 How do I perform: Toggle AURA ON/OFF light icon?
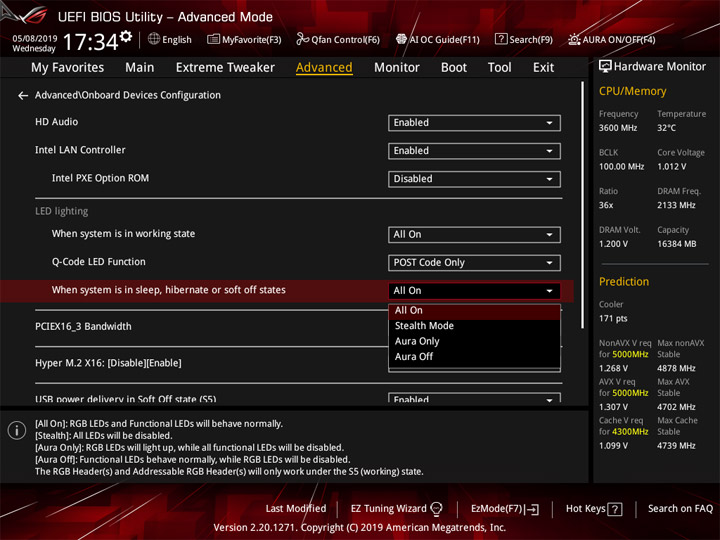(x=574, y=39)
